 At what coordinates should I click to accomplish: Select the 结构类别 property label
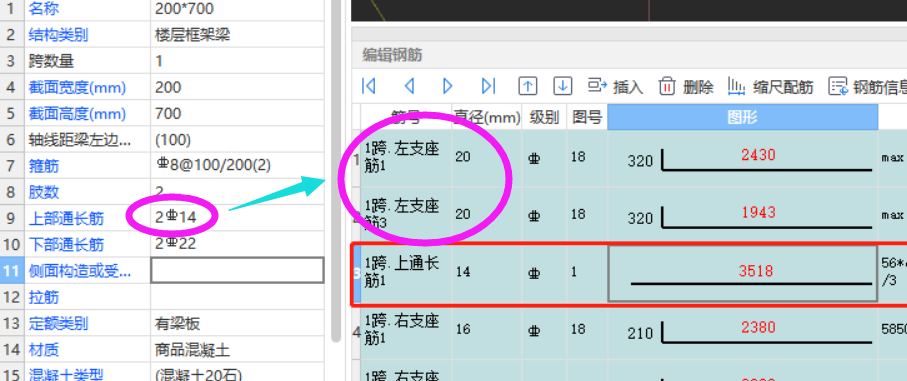58,35
